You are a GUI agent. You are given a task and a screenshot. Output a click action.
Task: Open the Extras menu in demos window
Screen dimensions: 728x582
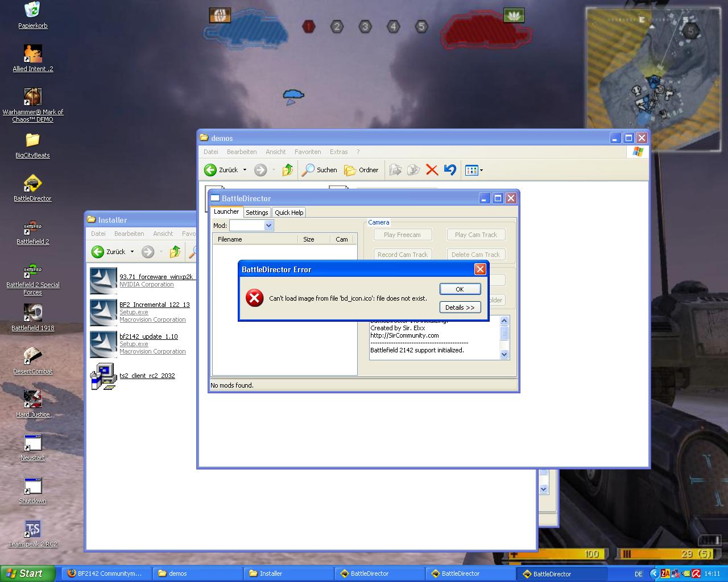pos(339,152)
